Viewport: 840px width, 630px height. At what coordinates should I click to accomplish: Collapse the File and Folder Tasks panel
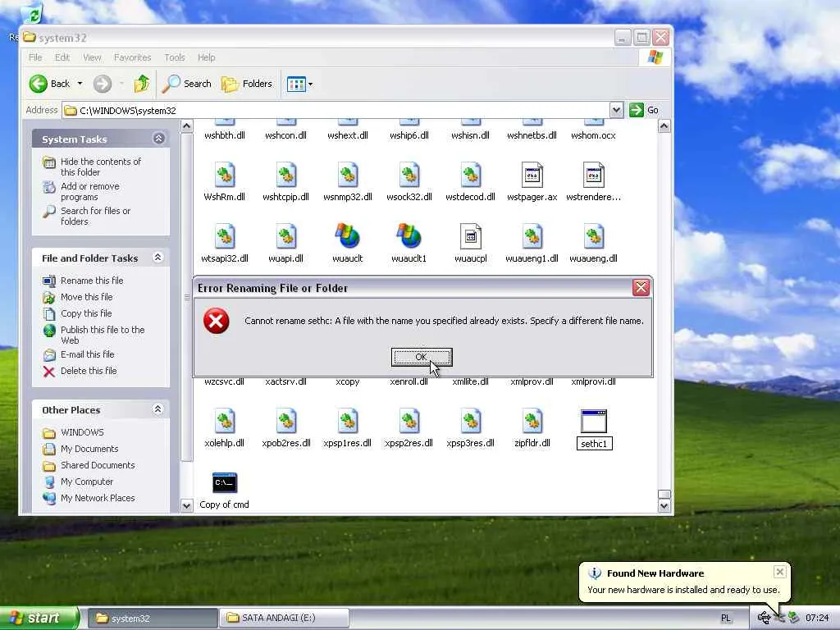157,258
